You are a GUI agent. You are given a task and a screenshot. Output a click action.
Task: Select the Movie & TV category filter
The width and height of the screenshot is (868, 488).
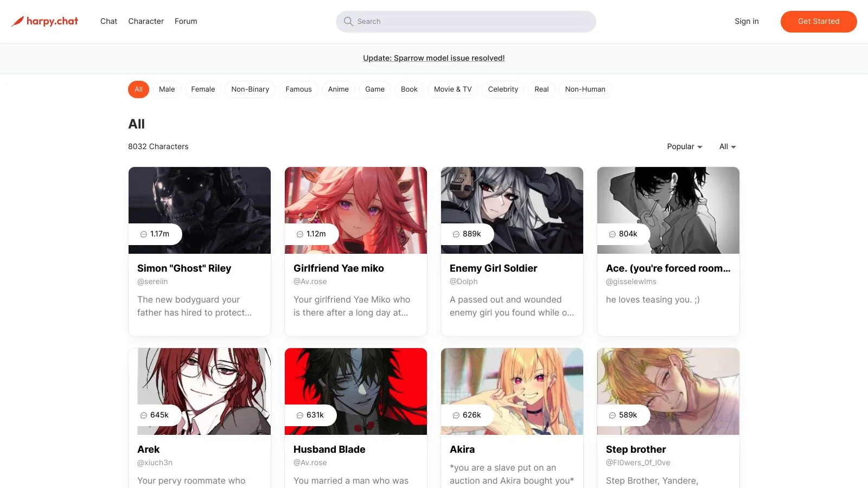pyautogui.click(x=453, y=89)
